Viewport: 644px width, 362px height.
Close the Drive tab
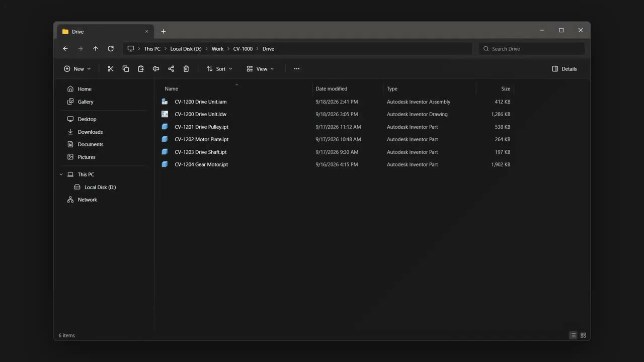click(147, 32)
